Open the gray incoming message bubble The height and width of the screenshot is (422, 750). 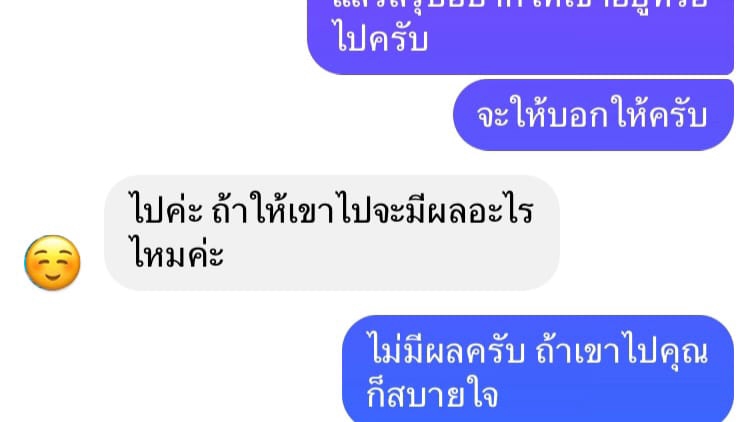coord(332,233)
